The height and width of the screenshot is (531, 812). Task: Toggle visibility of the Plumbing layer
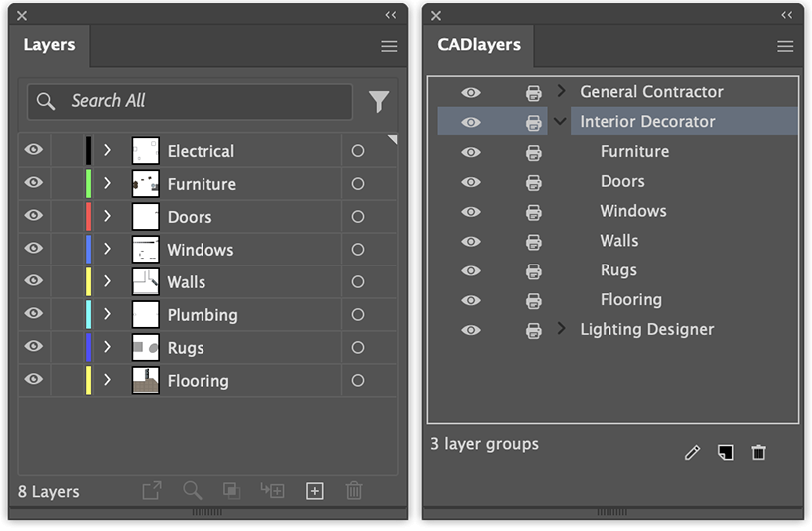coord(34,314)
